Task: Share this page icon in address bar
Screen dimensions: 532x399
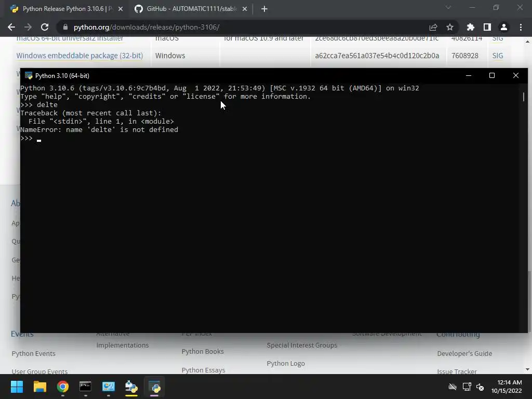Action: 433,27
